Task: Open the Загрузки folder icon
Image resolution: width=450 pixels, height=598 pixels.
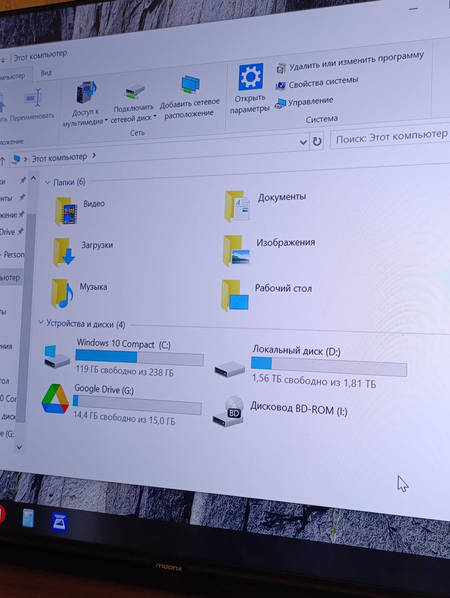Action: pyautogui.click(x=64, y=252)
